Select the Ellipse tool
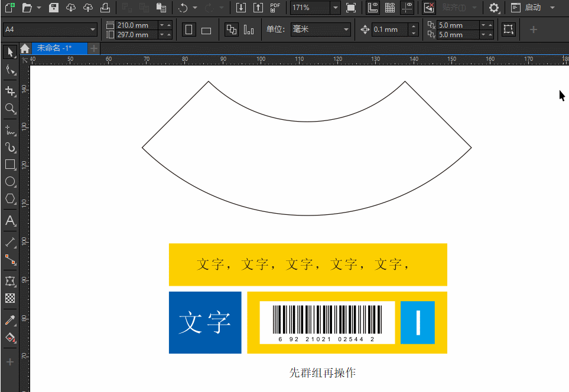Screen dimensions: 569x392 [10, 182]
